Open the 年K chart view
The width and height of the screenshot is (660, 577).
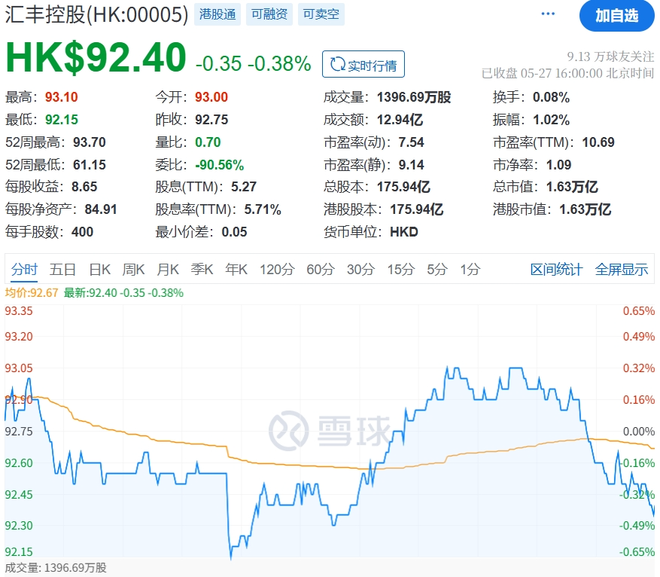pos(236,269)
